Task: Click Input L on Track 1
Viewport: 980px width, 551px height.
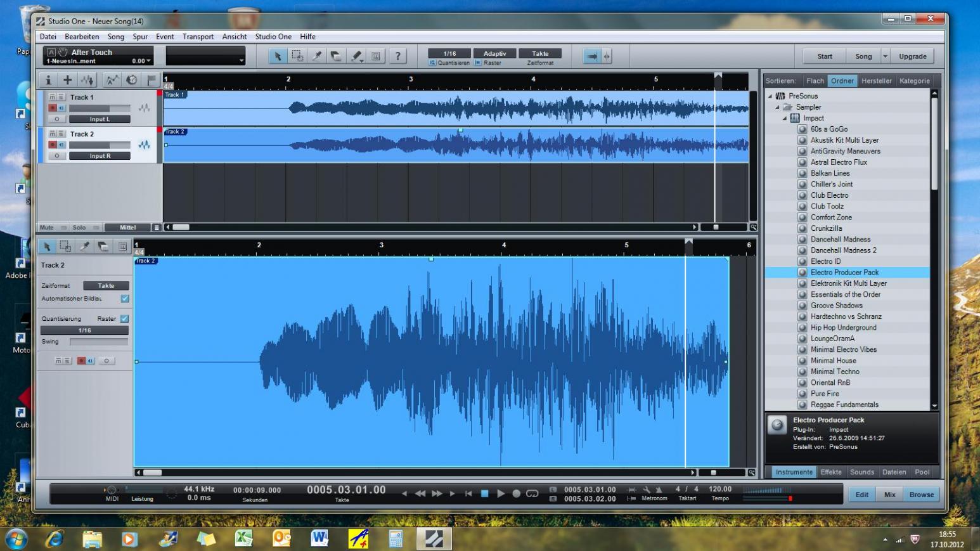Action: pyautogui.click(x=100, y=119)
